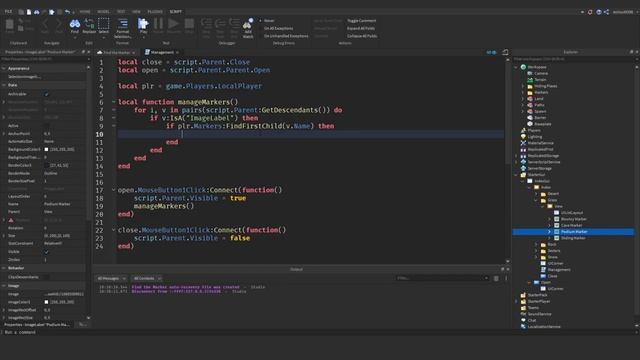Click the Camera item icon in Explorer
Image resolution: width=640 pixels, height=360 pixels.
click(530, 73)
